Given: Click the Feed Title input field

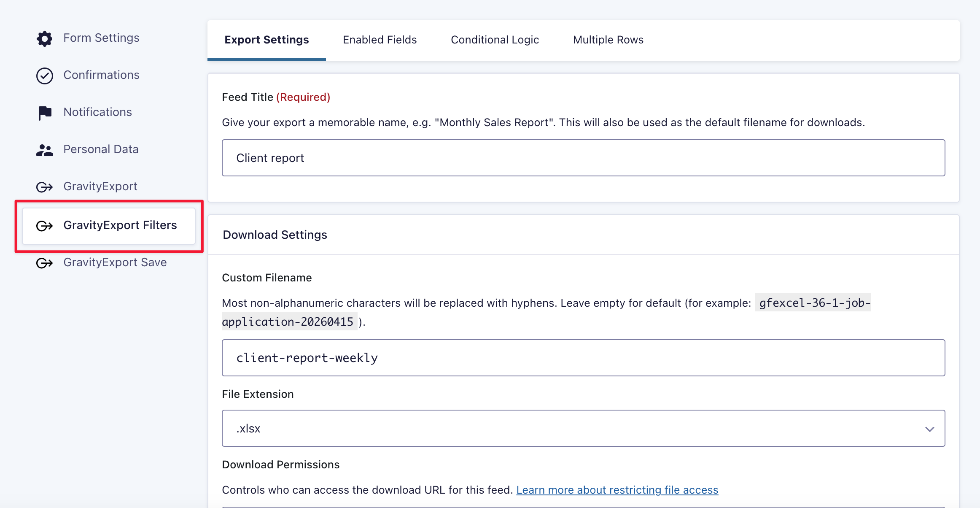Looking at the screenshot, I should pyautogui.click(x=583, y=158).
